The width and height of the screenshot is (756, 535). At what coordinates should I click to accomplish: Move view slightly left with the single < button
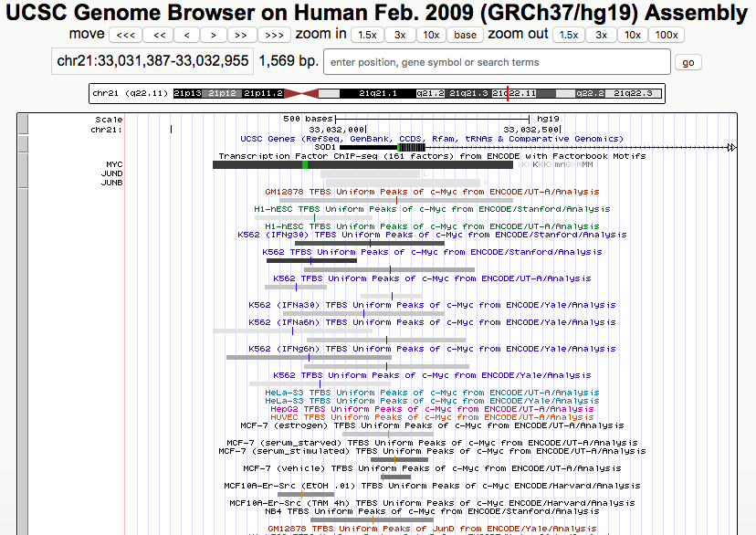coord(186,35)
